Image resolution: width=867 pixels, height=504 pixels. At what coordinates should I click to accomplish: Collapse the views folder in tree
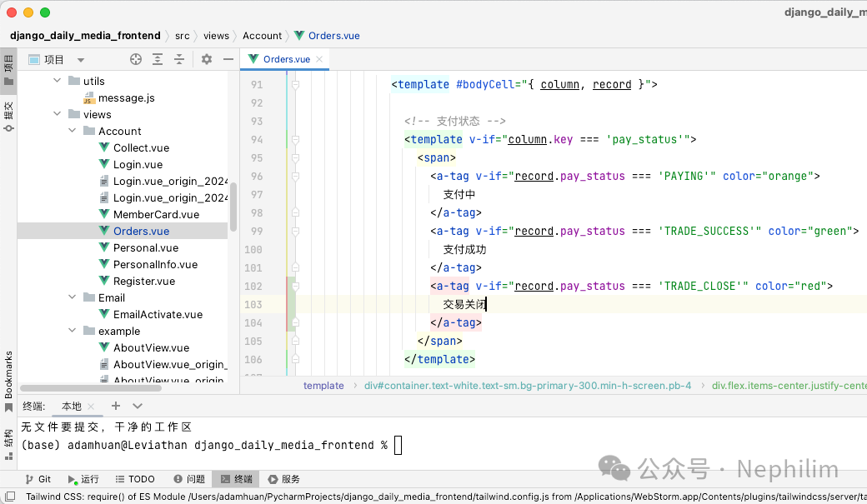(x=58, y=114)
